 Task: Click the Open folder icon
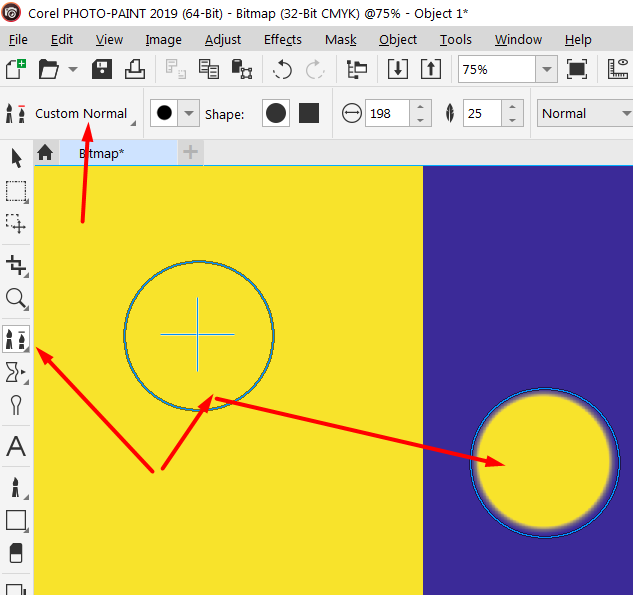coord(48,69)
